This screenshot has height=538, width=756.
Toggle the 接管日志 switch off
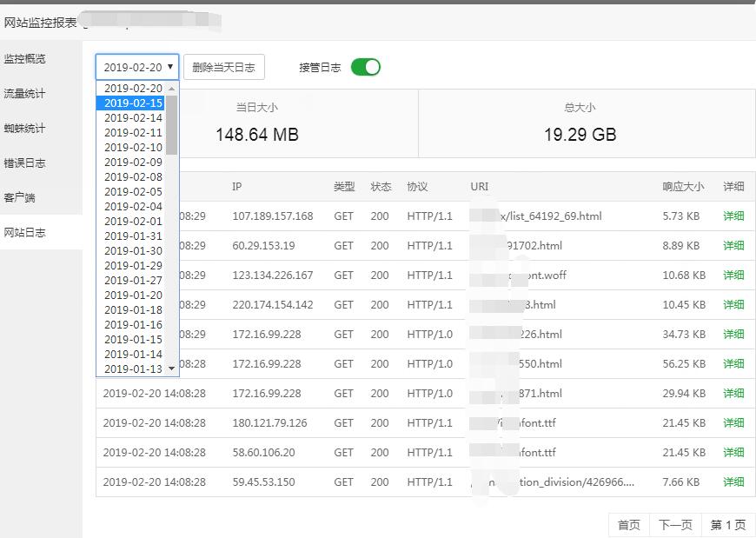(366, 67)
